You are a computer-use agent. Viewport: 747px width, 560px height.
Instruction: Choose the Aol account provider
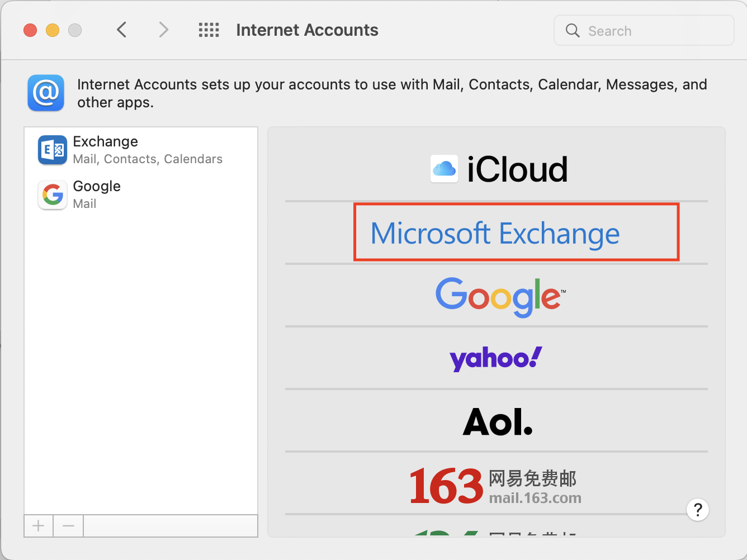(497, 421)
